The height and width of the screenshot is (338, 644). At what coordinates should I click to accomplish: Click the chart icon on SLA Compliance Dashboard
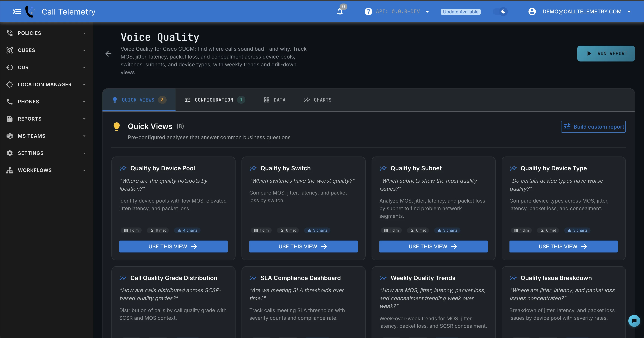point(253,278)
